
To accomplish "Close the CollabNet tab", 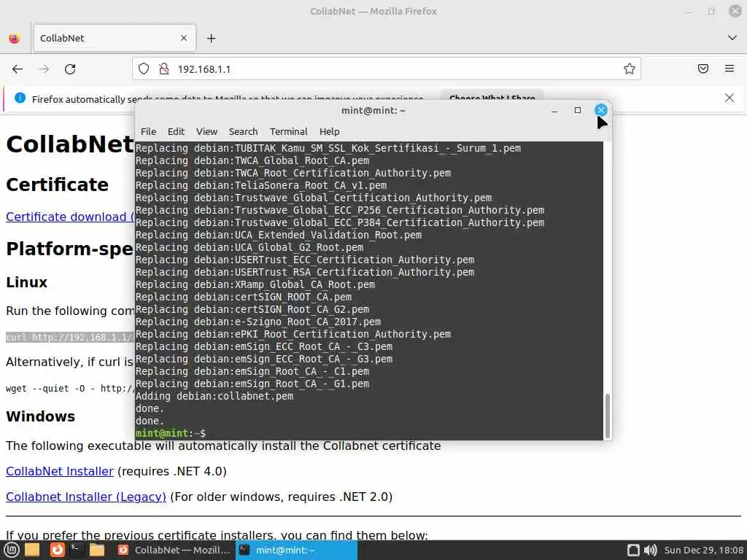I will coord(184,38).
